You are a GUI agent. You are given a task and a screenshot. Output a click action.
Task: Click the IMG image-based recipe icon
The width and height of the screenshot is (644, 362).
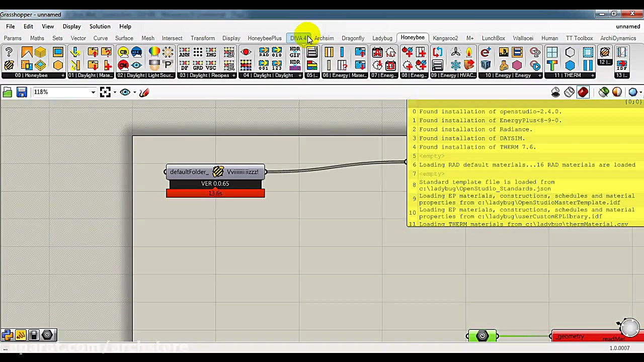tap(211, 52)
